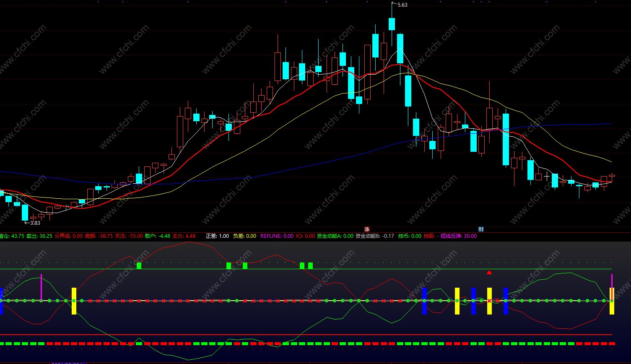Click the 短线反弹: 30.00 reading

[x=459, y=236]
